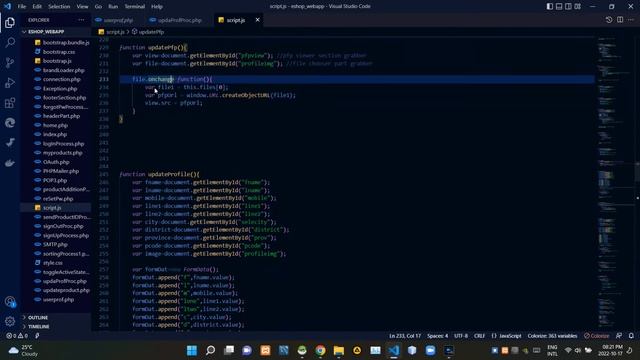Open the Docker view in activity bar

pos(10,163)
